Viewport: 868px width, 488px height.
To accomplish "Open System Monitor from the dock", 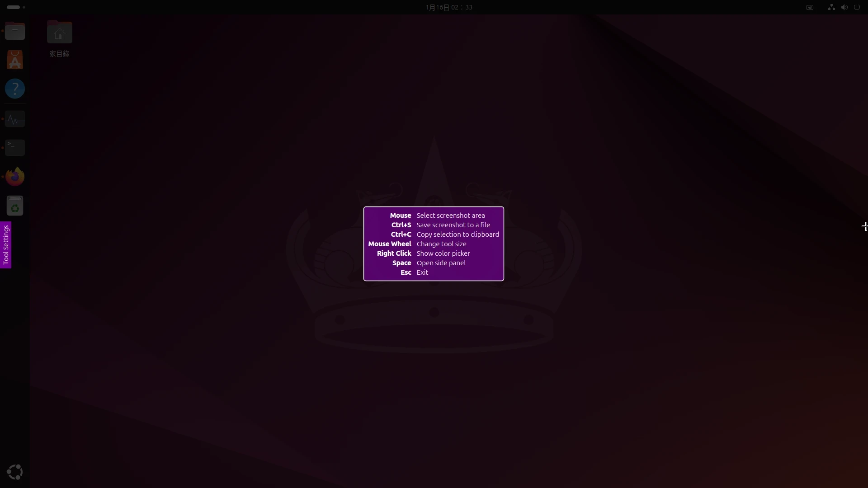I will [15, 119].
